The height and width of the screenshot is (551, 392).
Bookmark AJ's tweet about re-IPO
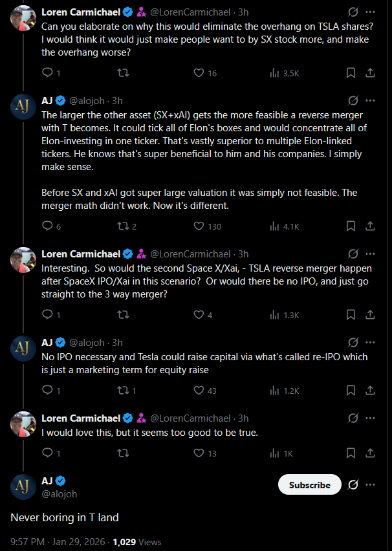click(x=350, y=391)
